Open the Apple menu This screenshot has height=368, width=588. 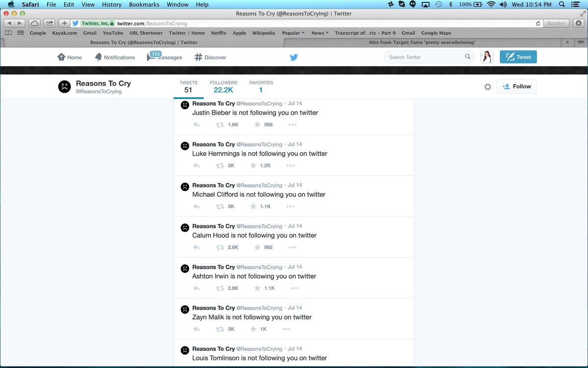pos(11,4)
